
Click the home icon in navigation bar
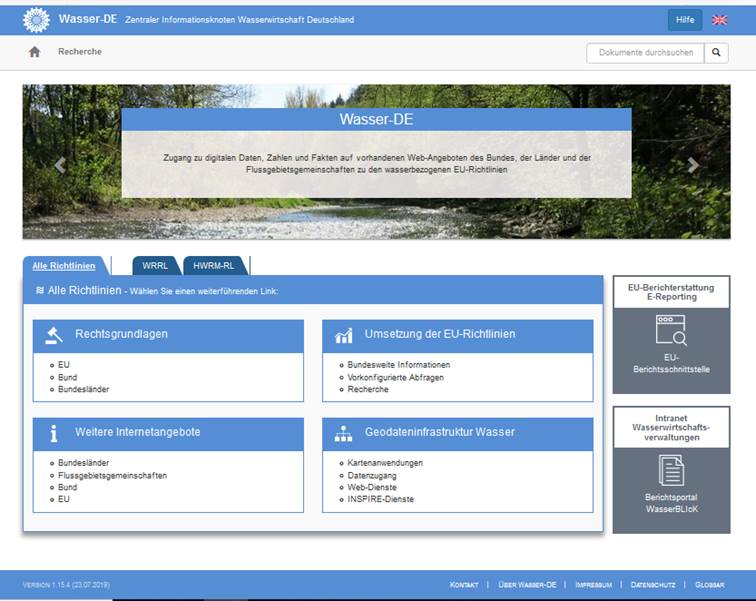34,52
